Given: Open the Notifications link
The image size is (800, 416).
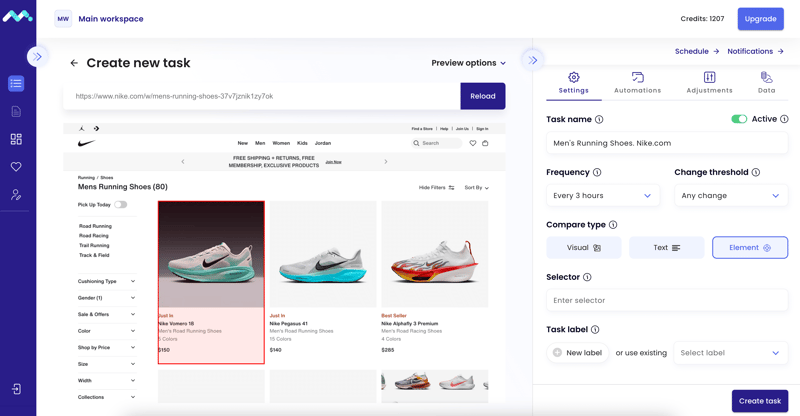Looking at the screenshot, I should [756, 51].
